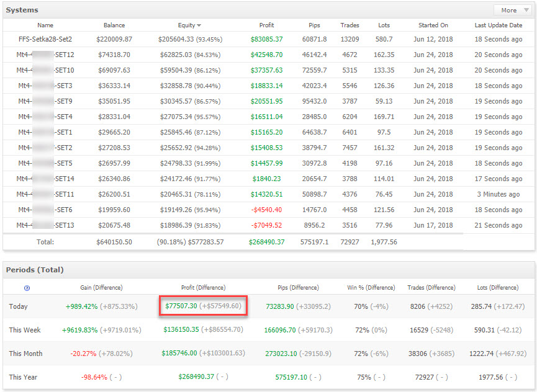Select the This Week period row label
The height and width of the screenshot is (392, 537).
(x=25, y=330)
